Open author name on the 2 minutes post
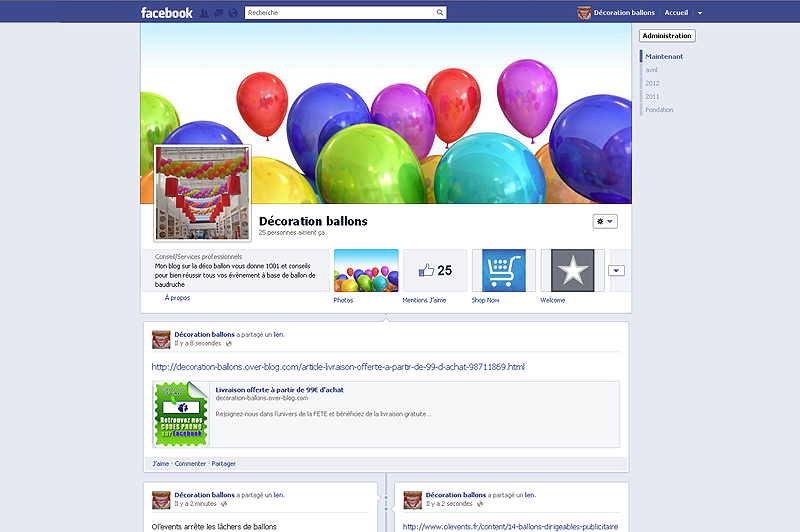This screenshot has height=532, width=800. pyautogui.click(x=205, y=495)
